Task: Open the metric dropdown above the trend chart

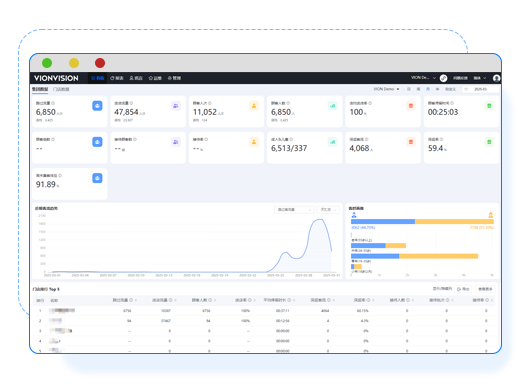Action: click(294, 209)
